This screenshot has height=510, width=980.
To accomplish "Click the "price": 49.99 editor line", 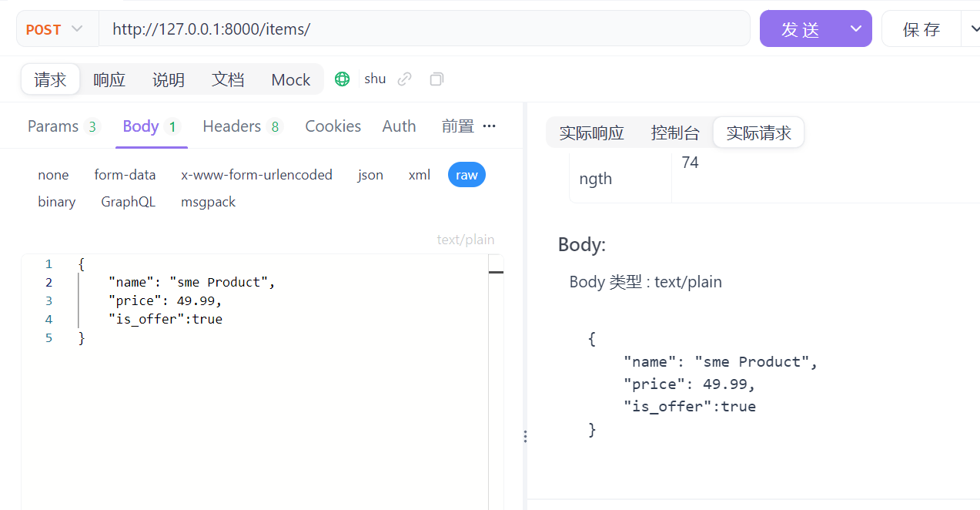I will (x=165, y=300).
